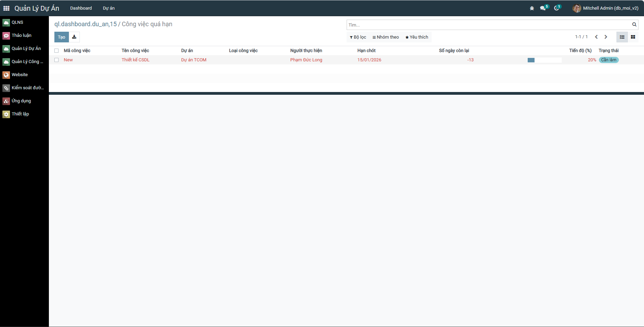Sort by Người thực hiện column header

[306, 51]
